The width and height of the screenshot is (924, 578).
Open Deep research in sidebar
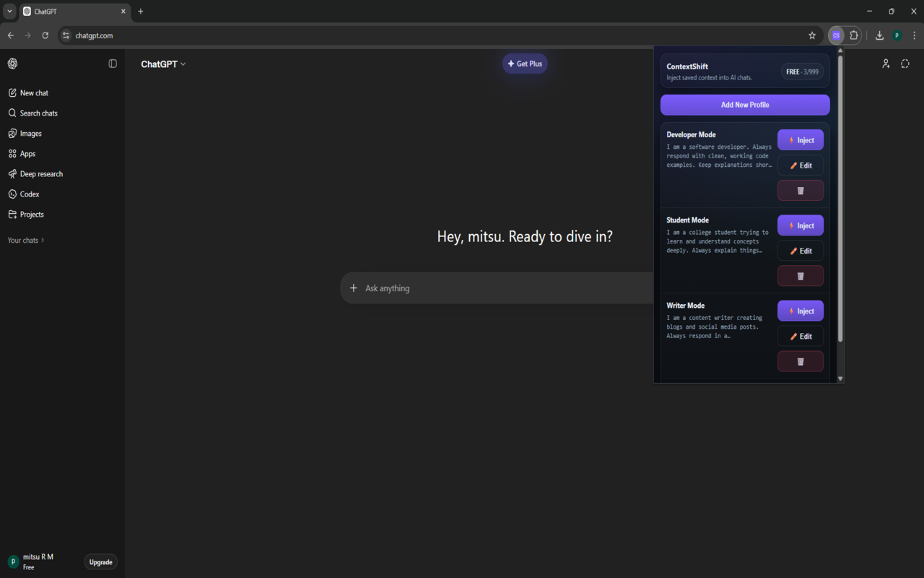tap(41, 174)
